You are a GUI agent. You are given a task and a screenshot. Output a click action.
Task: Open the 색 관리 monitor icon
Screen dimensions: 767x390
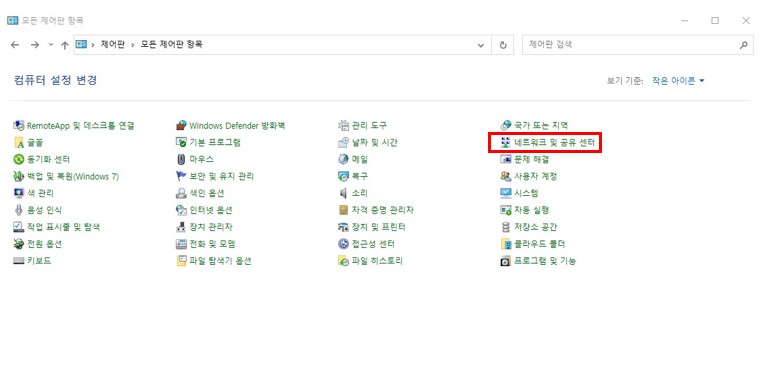click(x=19, y=193)
